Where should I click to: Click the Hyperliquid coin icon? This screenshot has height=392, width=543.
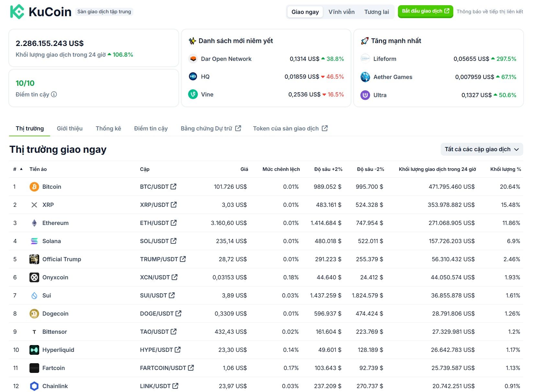pos(34,350)
